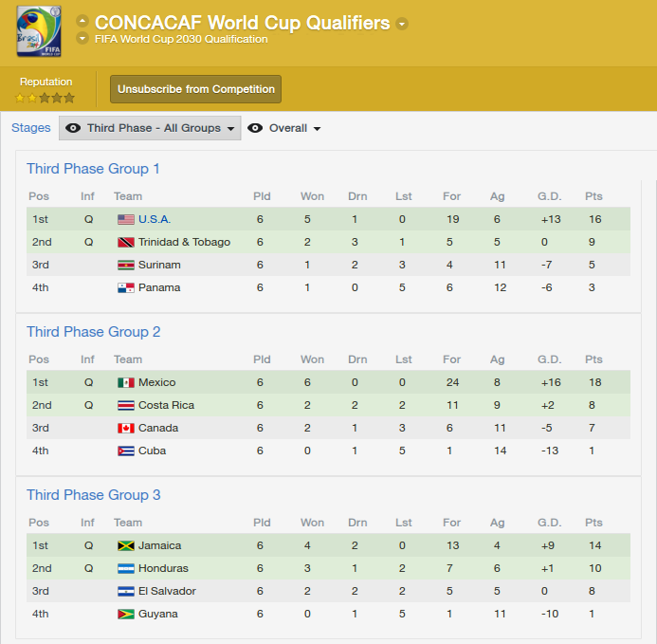This screenshot has height=644, width=657.
Task: Open the Third Phase Group 2 heading link
Action: point(94,332)
